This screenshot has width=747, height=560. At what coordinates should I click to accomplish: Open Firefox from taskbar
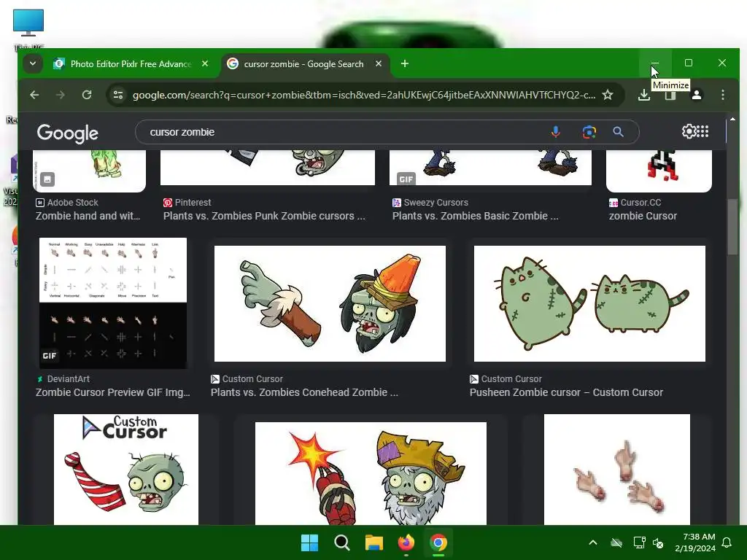click(x=406, y=542)
